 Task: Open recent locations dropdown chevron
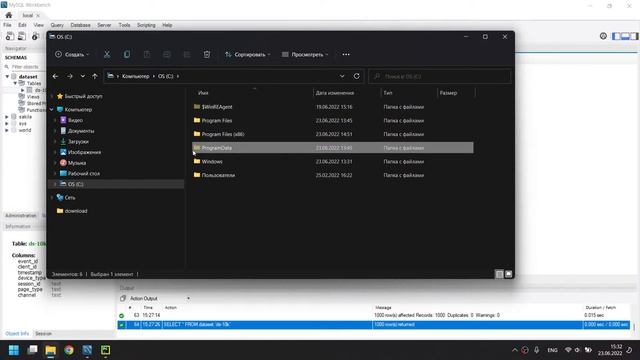pos(83,76)
